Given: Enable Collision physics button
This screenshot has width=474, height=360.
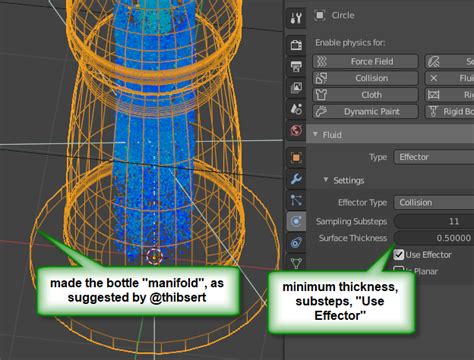Looking at the screenshot, I should pos(365,78).
